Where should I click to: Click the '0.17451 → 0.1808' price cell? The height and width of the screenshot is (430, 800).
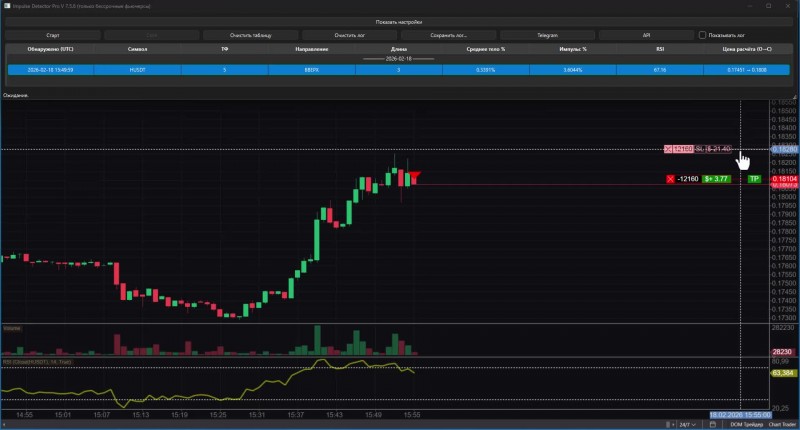[x=747, y=70]
